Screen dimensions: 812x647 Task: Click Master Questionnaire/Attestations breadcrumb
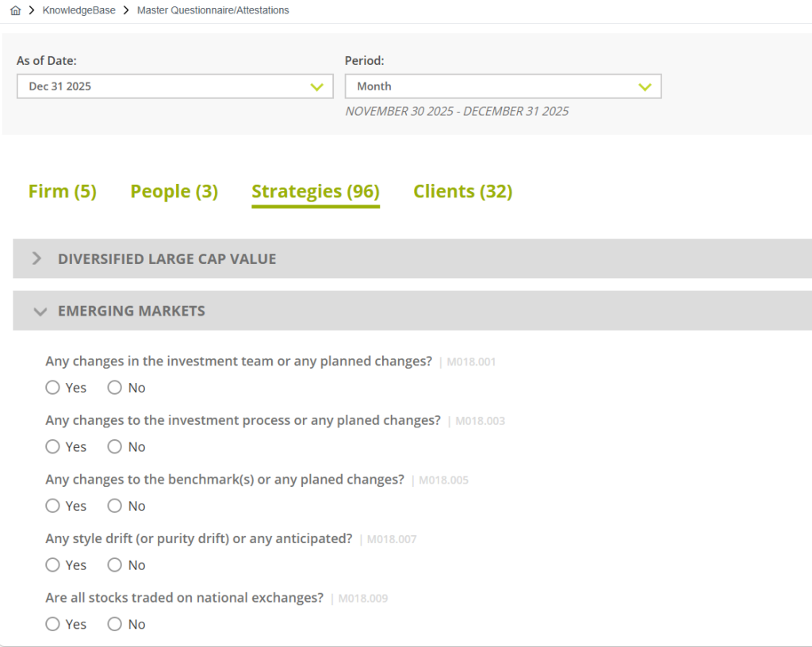click(213, 10)
